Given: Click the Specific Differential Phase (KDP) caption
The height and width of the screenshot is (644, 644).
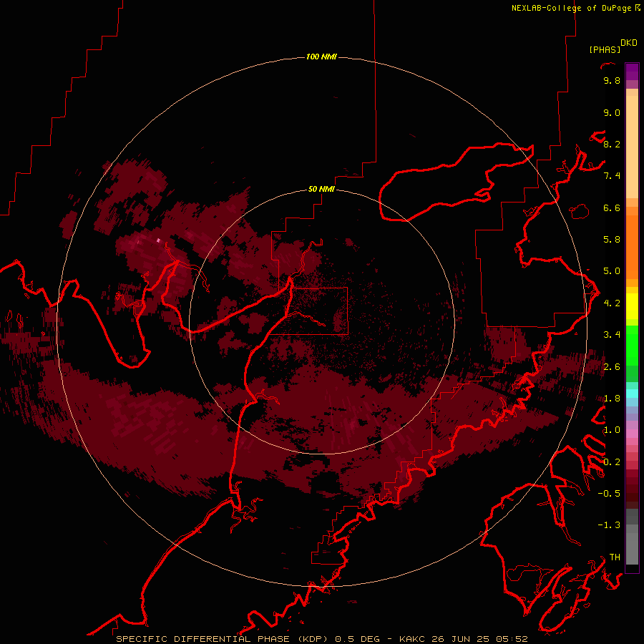Looking at the screenshot, I should pyautogui.click(x=223, y=639).
